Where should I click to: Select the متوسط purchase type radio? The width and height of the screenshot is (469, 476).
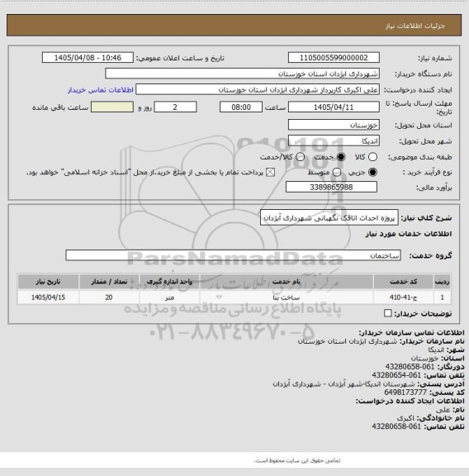[x=336, y=173]
